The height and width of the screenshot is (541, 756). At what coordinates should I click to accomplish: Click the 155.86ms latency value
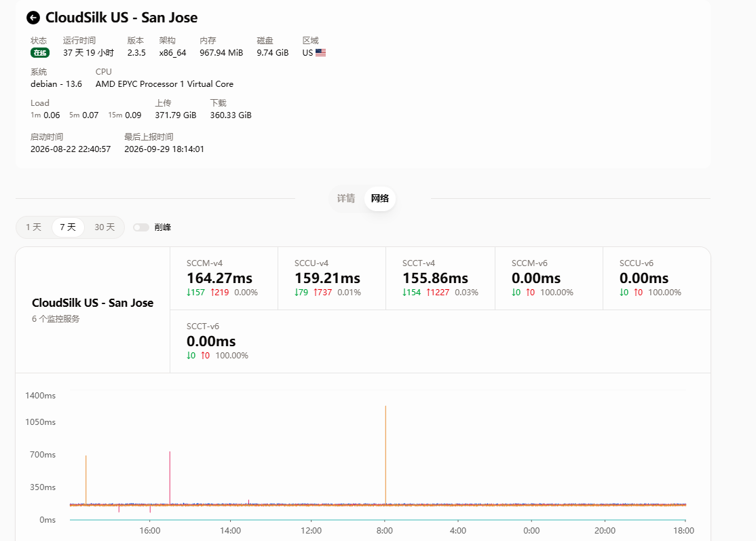436,278
